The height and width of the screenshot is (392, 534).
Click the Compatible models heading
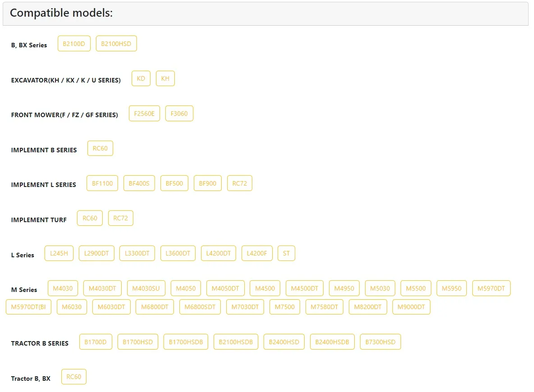[x=61, y=13]
